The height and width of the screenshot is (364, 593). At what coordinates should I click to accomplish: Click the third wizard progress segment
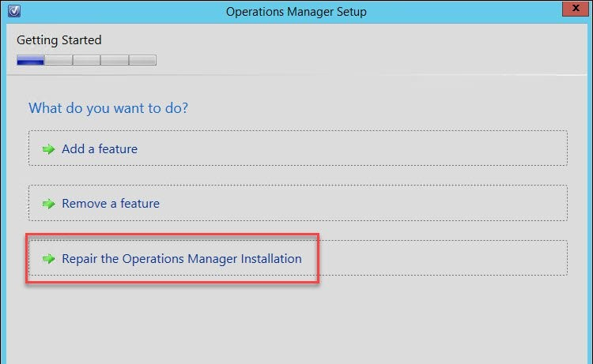pos(86,60)
